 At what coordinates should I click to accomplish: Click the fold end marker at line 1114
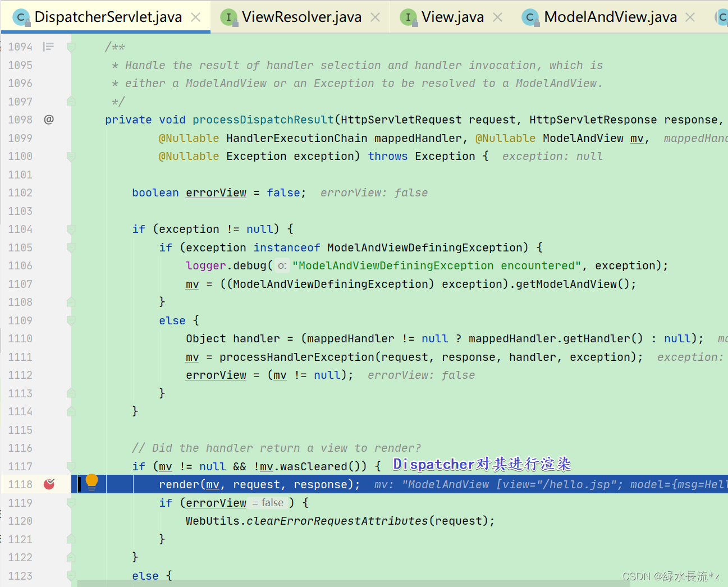click(x=71, y=411)
